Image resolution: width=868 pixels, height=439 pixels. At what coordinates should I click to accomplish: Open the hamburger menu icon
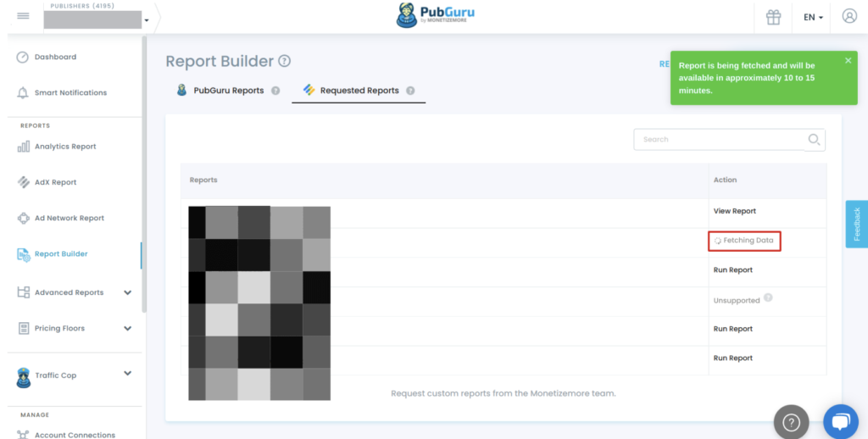click(x=23, y=16)
